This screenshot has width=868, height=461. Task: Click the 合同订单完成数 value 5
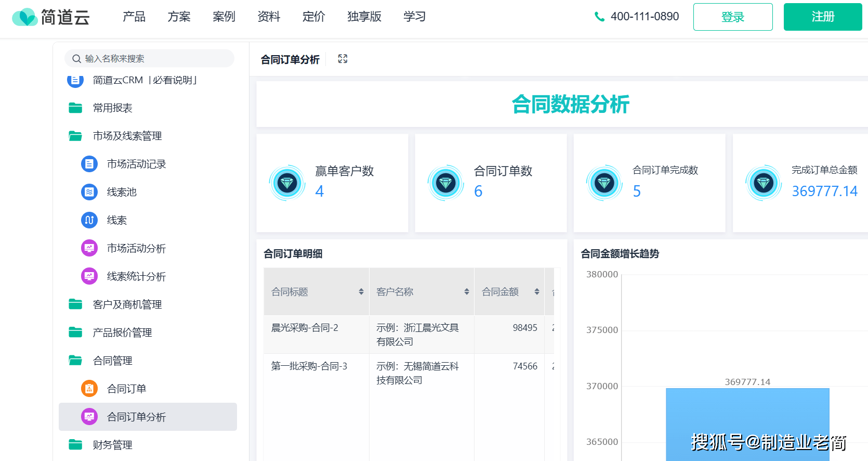[x=637, y=191]
